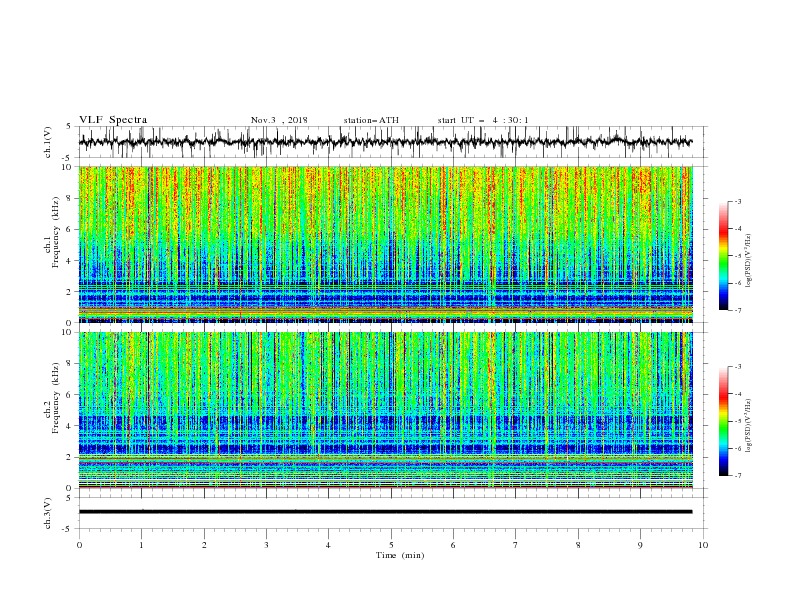Click time axis tick label "3"
Image resolution: width=792 pixels, height=612 pixels.
[266, 545]
